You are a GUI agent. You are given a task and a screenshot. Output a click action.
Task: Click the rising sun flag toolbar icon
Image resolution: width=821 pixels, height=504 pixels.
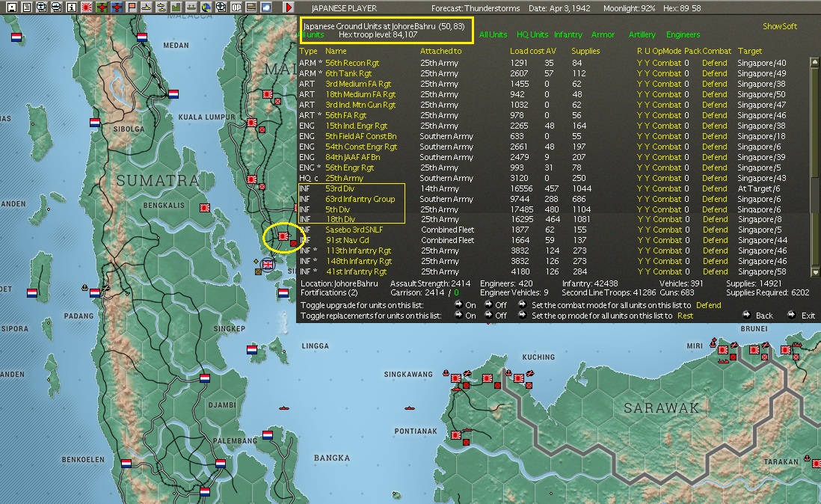pyautogui.click(x=87, y=7)
